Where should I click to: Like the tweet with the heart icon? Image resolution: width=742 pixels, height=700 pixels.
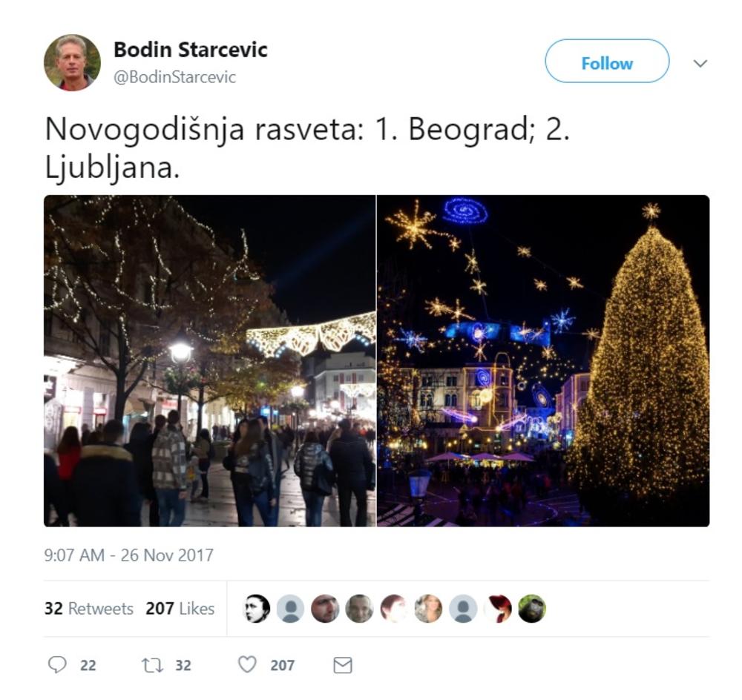pyautogui.click(x=247, y=664)
